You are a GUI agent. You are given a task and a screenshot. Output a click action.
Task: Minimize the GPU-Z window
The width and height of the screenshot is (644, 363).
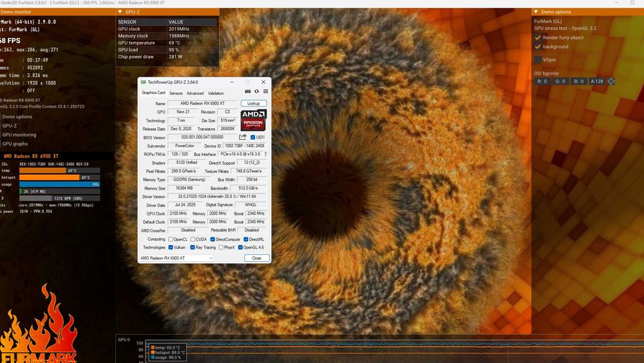[232, 82]
